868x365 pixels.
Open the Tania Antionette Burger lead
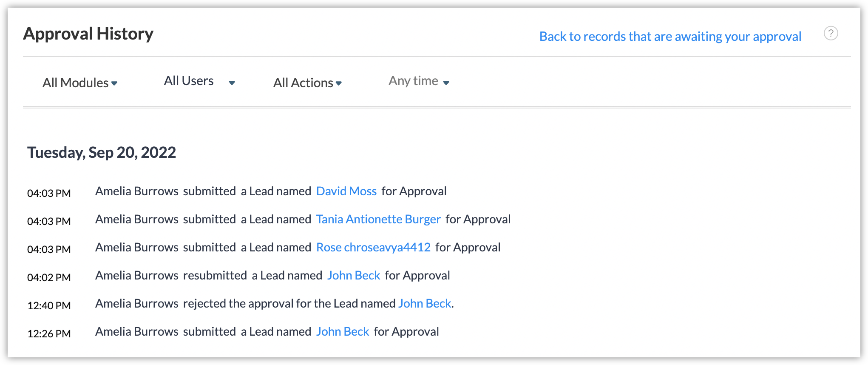coord(378,220)
